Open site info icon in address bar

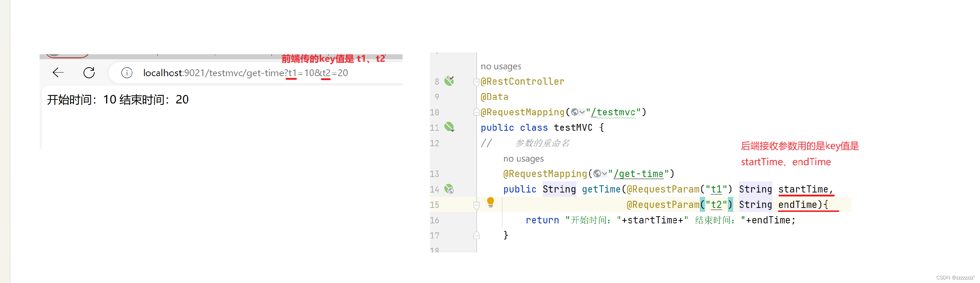click(x=127, y=73)
